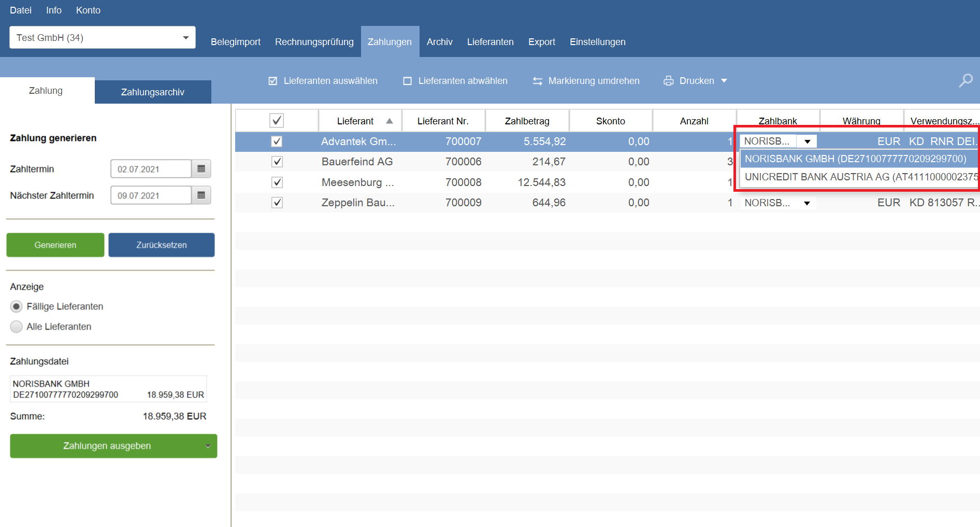
Task: Select the Alle Lieferanten radio button
Action: pyautogui.click(x=17, y=327)
